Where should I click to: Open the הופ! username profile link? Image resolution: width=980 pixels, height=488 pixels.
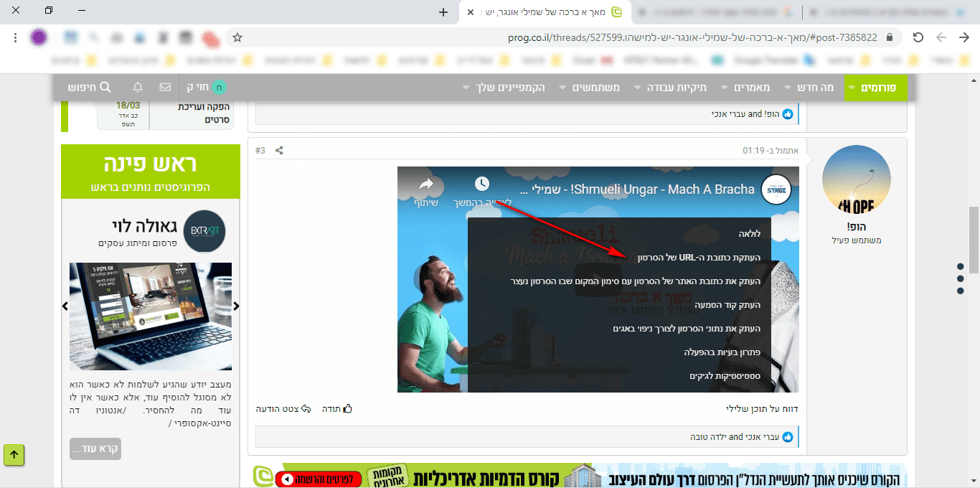(x=857, y=226)
